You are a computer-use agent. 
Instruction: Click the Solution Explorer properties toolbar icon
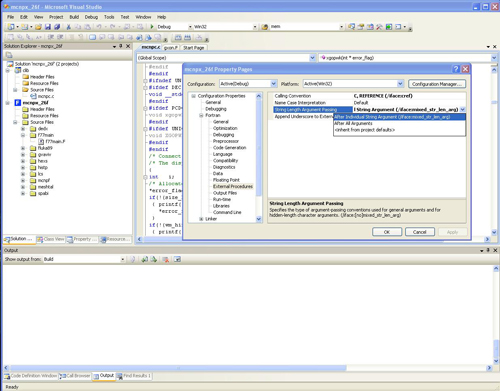tap(9, 55)
